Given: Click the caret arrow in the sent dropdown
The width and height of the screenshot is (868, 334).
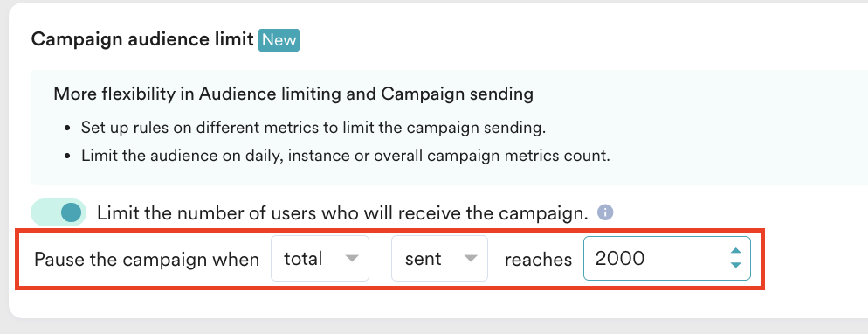Looking at the screenshot, I should tap(471, 259).
